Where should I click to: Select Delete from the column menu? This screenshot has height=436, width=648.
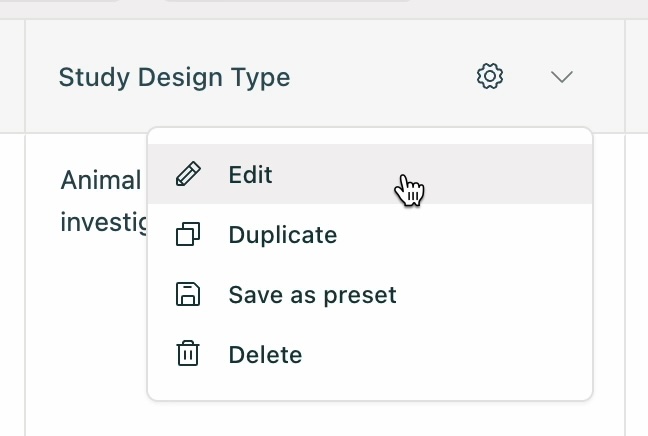pyautogui.click(x=370, y=354)
